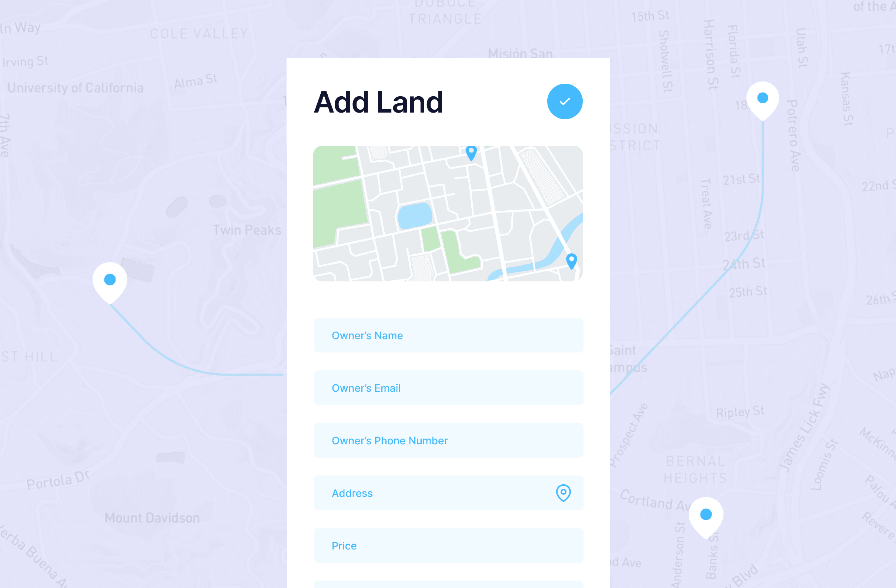
Task: Click the Owner's Email input field
Action: (x=448, y=387)
